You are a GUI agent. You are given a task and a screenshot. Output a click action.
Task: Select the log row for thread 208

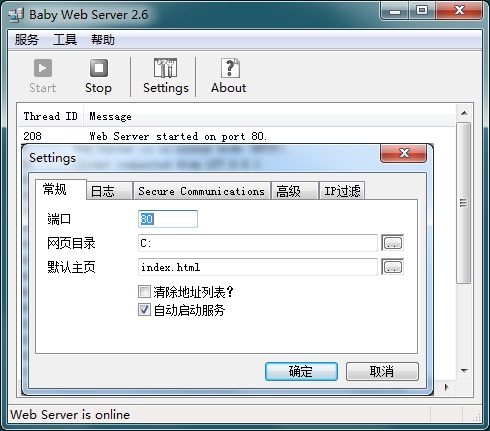236,136
